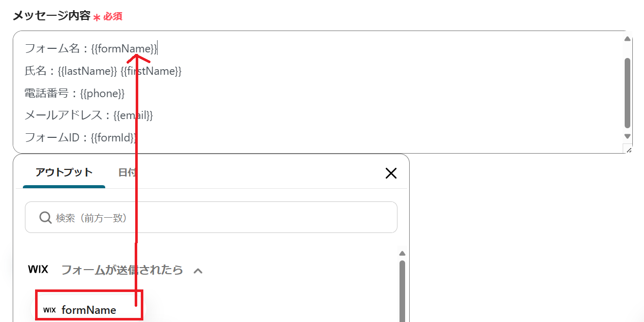Image resolution: width=644 pixels, height=322 pixels.
Task: Collapse the フォームが送信されたら section chevron
Action: [198, 271]
